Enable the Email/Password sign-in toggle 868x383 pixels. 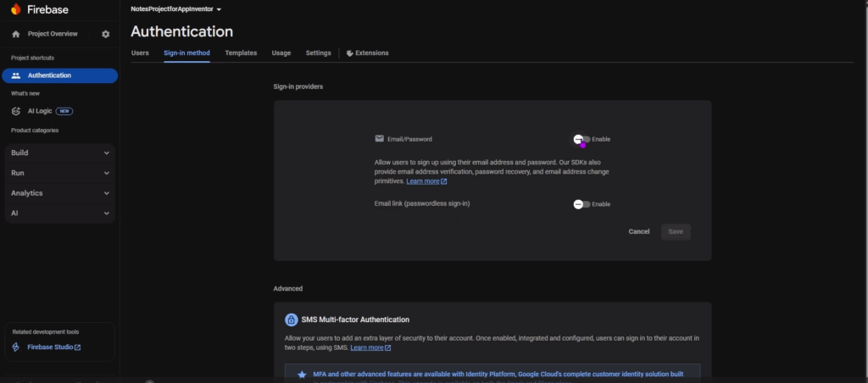[581, 139]
